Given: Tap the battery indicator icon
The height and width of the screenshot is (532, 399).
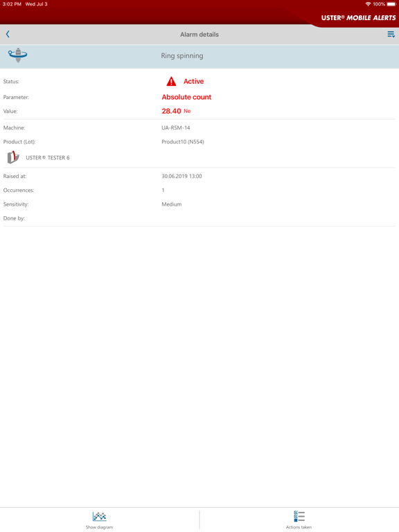Looking at the screenshot, I should (391, 4).
